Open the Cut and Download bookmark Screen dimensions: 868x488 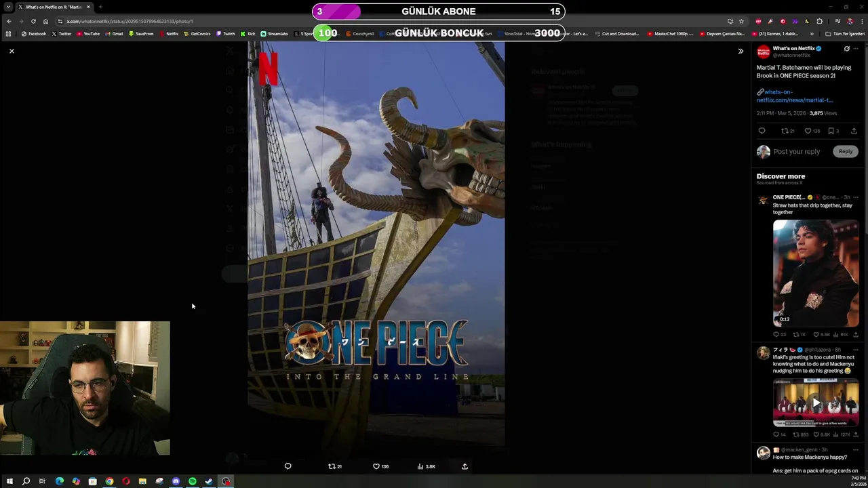tap(616, 34)
